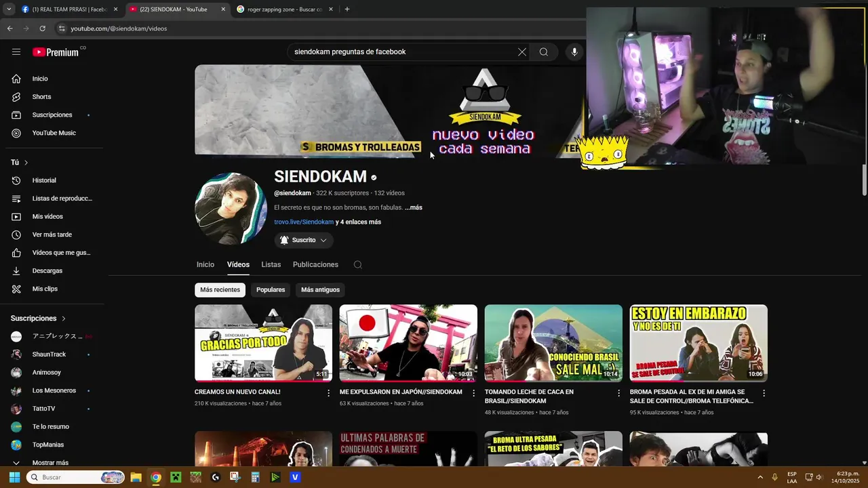This screenshot has height=488, width=868.
Task: Start voice search with microphone icon
Action: click(x=574, y=52)
